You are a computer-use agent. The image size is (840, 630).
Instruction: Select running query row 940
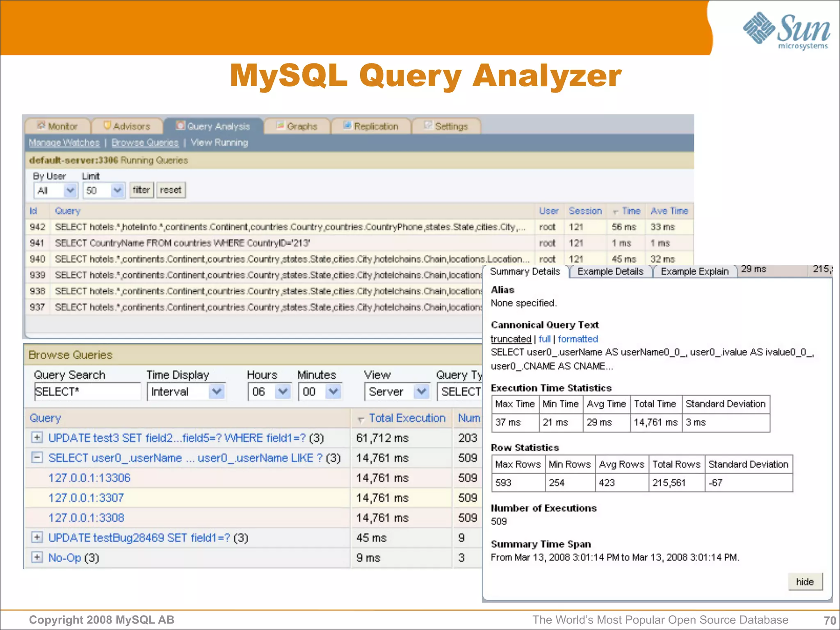[x=359, y=259]
